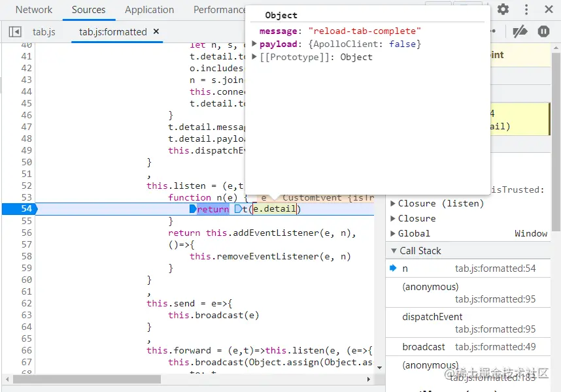Click this.removeEventListener on line 58
This screenshot has width=561, height=392.
click(x=254, y=257)
